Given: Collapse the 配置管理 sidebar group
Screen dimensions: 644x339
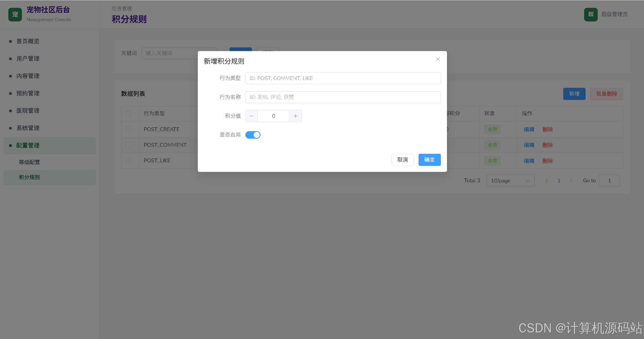Looking at the screenshot, I should click(50, 145).
